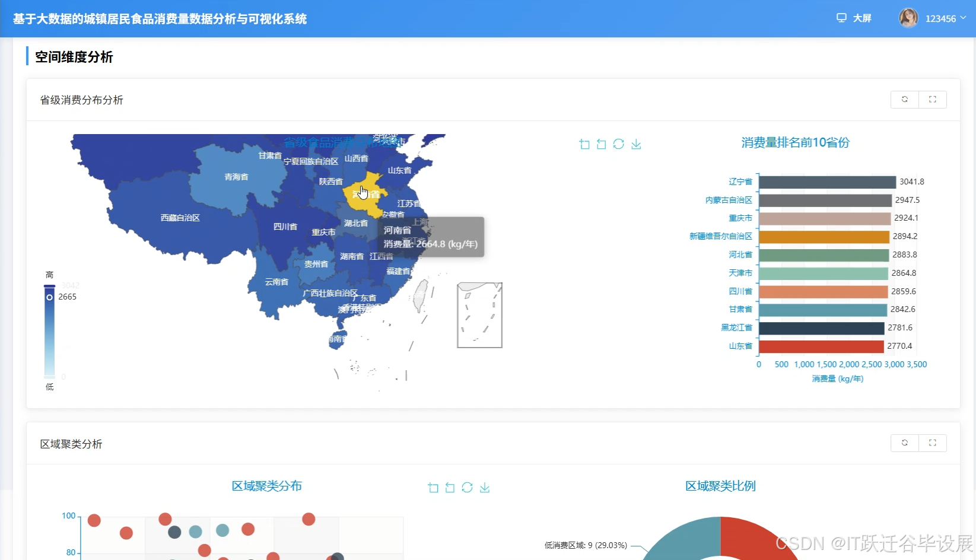Refresh the 省级消费分布分析 panel

(905, 99)
